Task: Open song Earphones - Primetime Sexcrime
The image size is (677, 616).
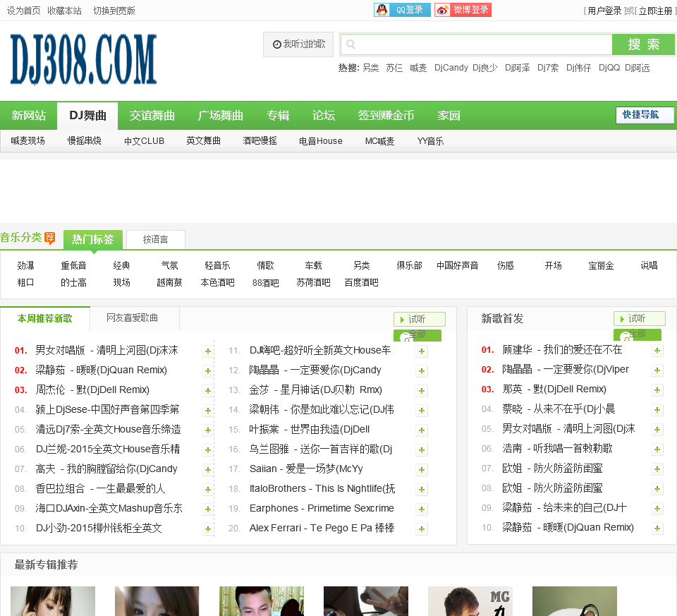Action: point(322,509)
